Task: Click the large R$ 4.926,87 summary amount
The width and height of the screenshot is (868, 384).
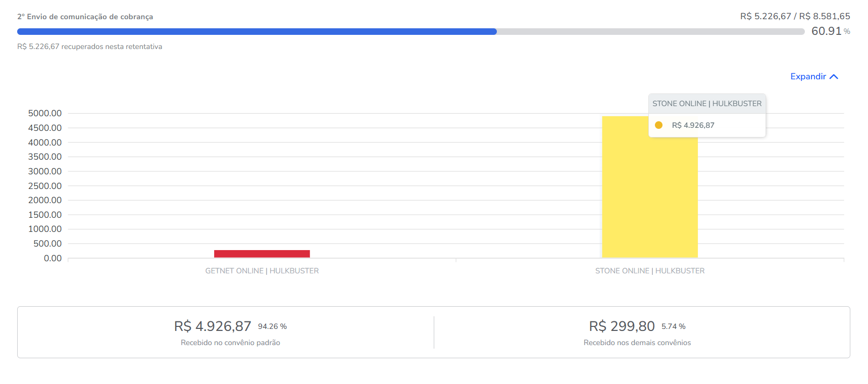Action: pyautogui.click(x=213, y=326)
